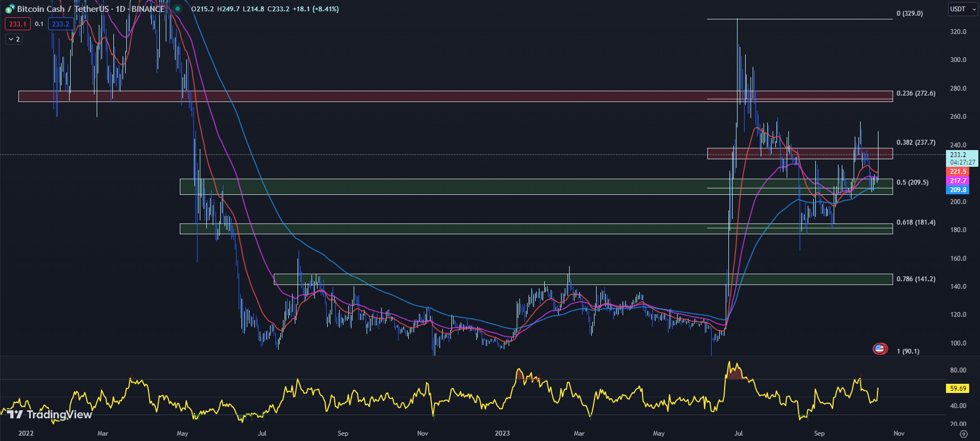Select the 0.236 (272.6) Fibonacci label

coord(916,93)
